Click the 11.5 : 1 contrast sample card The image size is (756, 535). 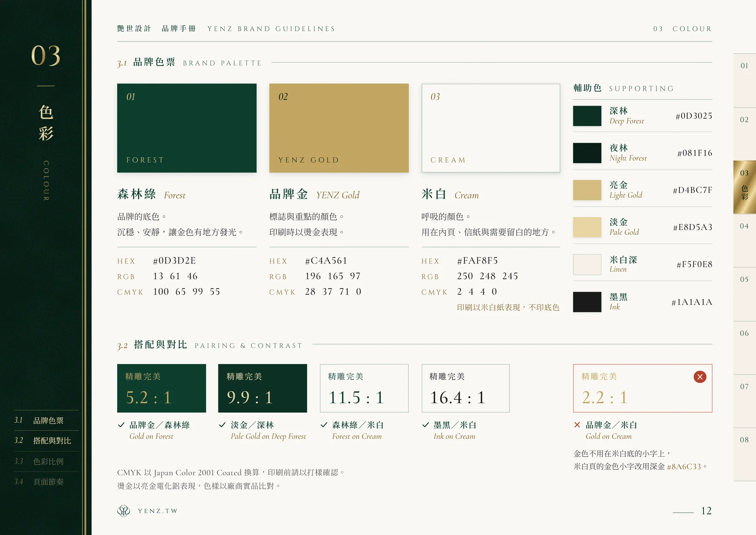(364, 388)
